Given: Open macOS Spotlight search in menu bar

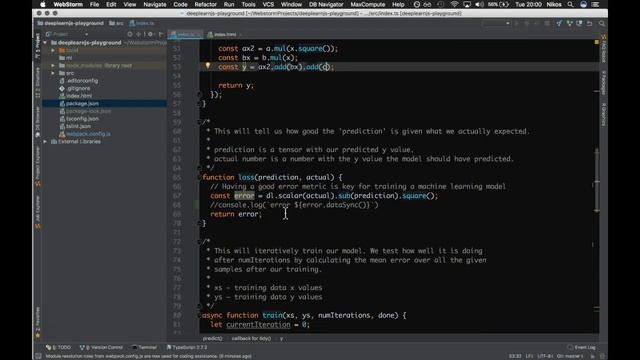Looking at the screenshot, I should pyautogui.click(x=570, y=4).
